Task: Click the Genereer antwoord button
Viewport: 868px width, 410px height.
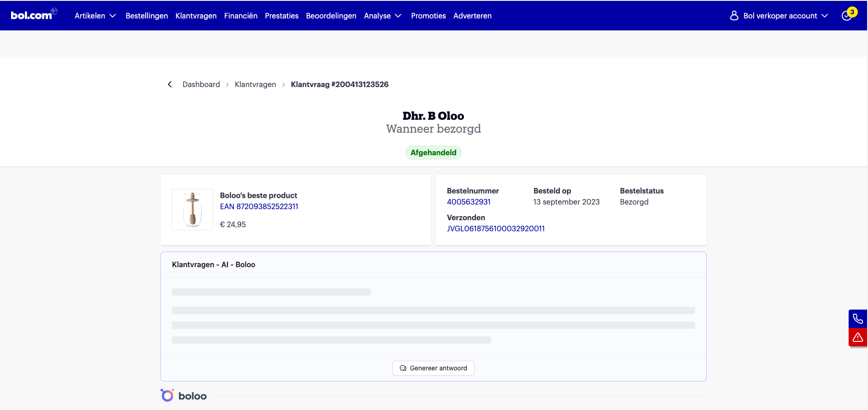Action: point(434,368)
